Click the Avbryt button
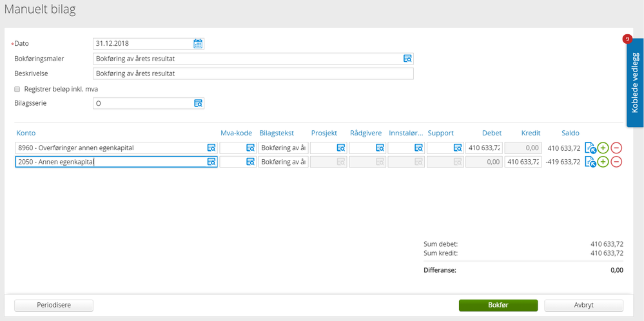Viewport: 644px width, 321px height. [583, 306]
